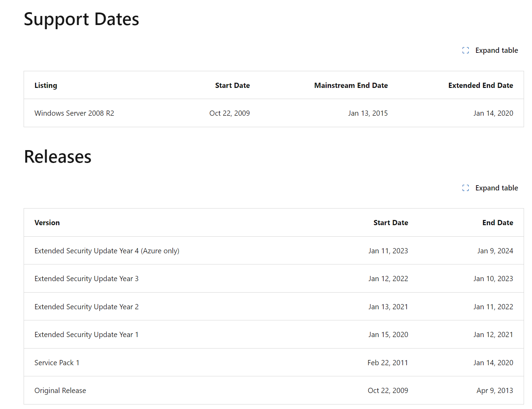Select Jan 9, 2024 end date
Screen dimensions: 532x409
pos(495,251)
